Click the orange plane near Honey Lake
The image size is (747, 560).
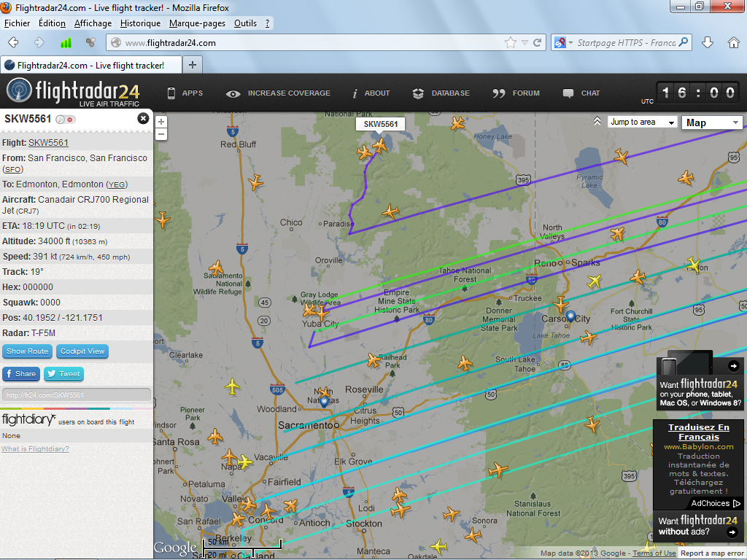pos(457,123)
